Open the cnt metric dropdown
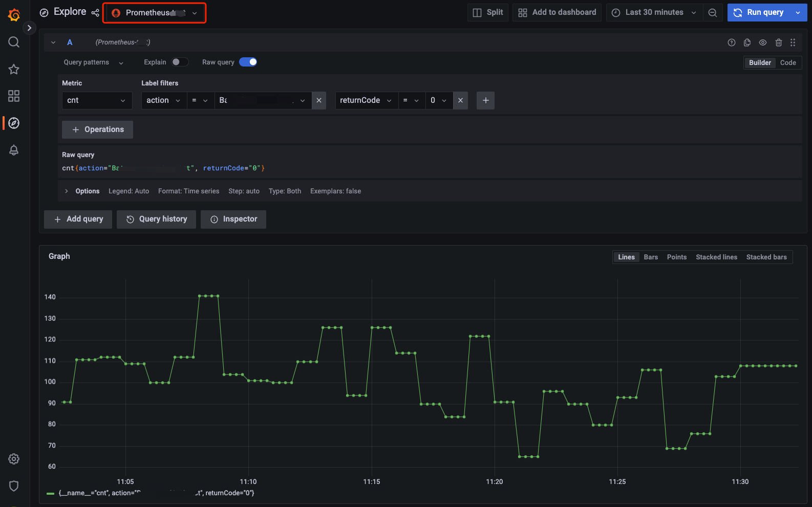812x507 pixels. coord(97,100)
